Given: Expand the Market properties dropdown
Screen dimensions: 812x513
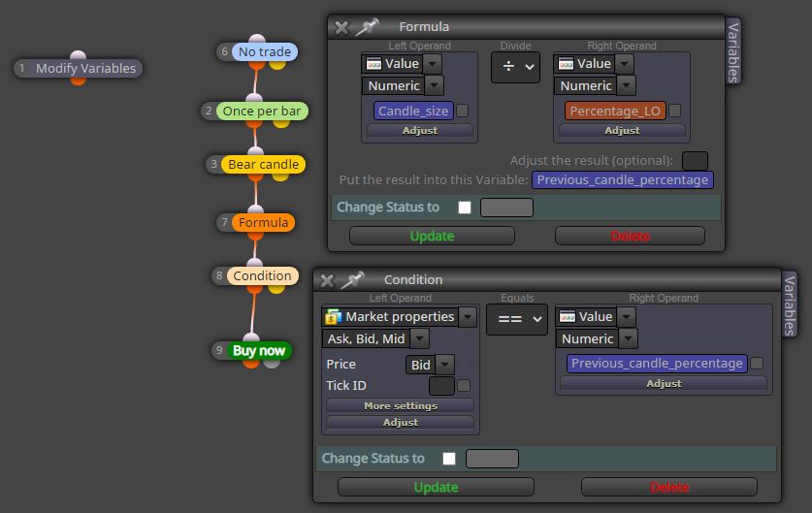Looking at the screenshot, I should [x=468, y=317].
